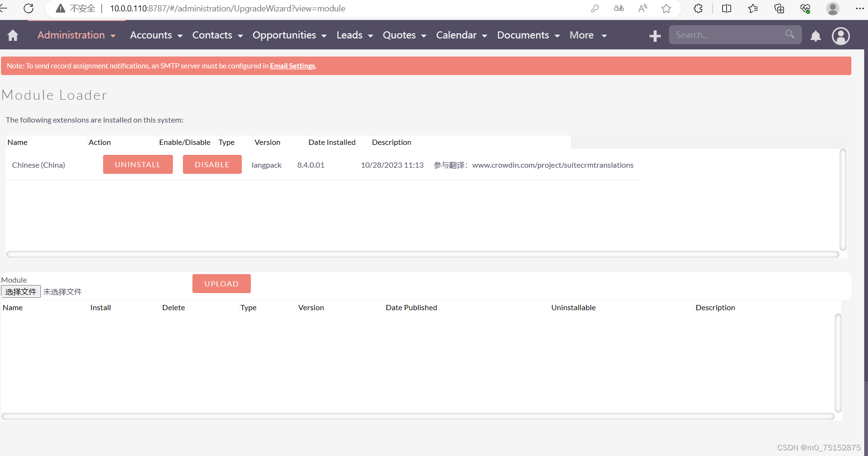
Task: Reload the page with the refresh icon
Action: pos(29,8)
